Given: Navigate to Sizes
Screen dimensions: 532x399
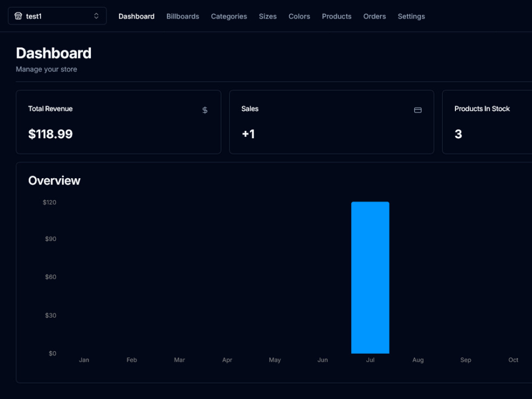Looking at the screenshot, I should tap(268, 16).
